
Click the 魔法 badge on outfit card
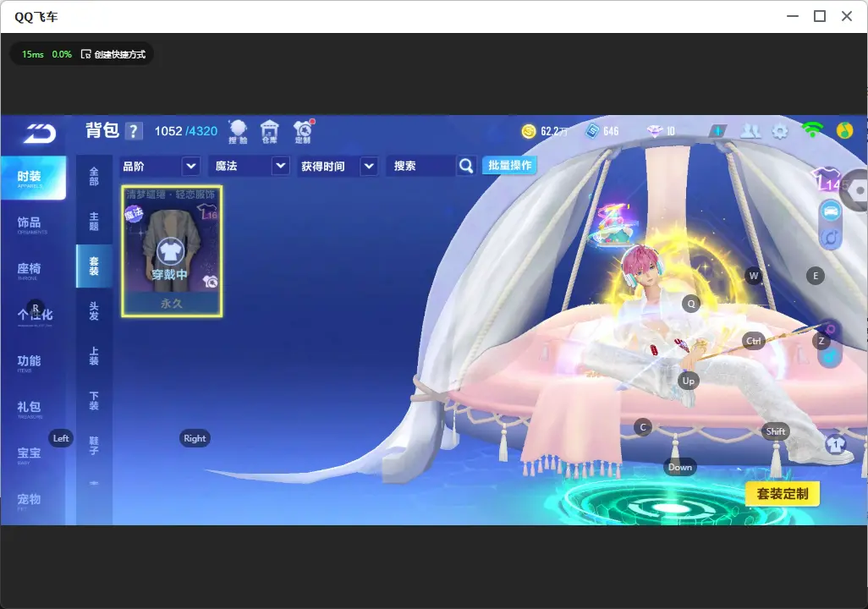click(134, 212)
